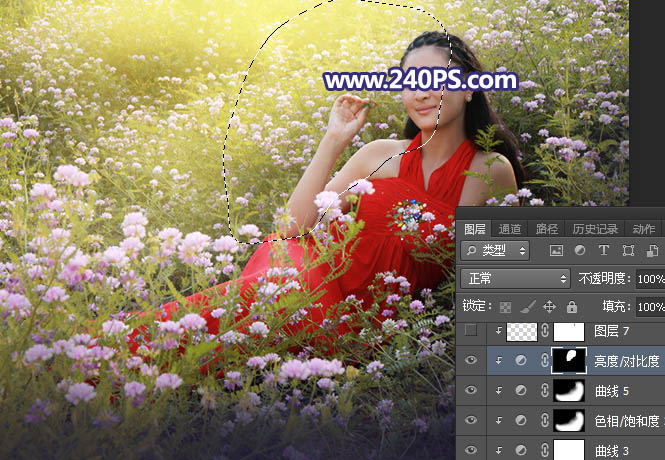Hide the 亮度/对比度 layer
This screenshot has width=665, height=460.
coord(472,361)
